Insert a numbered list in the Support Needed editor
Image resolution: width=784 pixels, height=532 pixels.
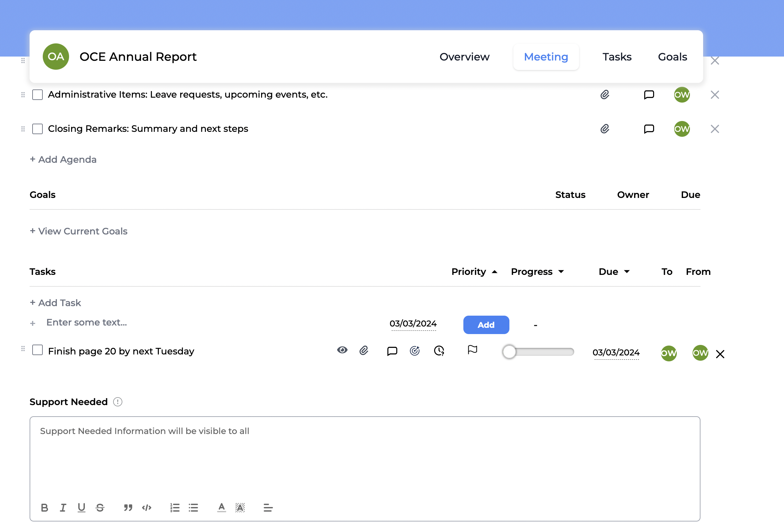point(175,507)
